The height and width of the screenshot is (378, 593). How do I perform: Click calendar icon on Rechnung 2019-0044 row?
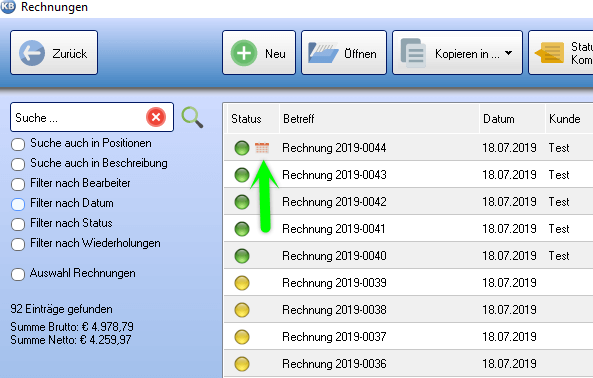262,148
